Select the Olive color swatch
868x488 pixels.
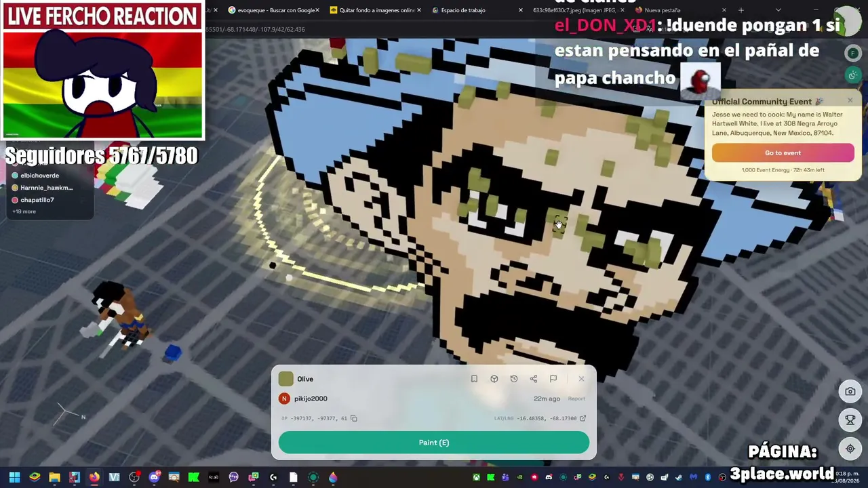pyautogui.click(x=285, y=379)
